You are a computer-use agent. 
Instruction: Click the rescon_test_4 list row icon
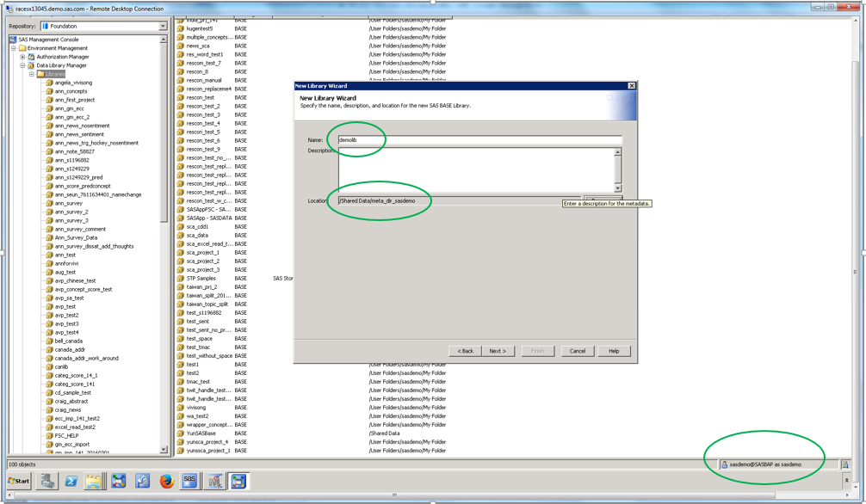click(x=181, y=124)
